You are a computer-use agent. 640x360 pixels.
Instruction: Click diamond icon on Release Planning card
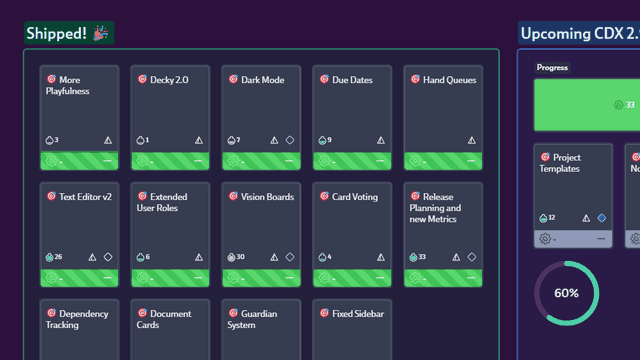[x=472, y=257]
